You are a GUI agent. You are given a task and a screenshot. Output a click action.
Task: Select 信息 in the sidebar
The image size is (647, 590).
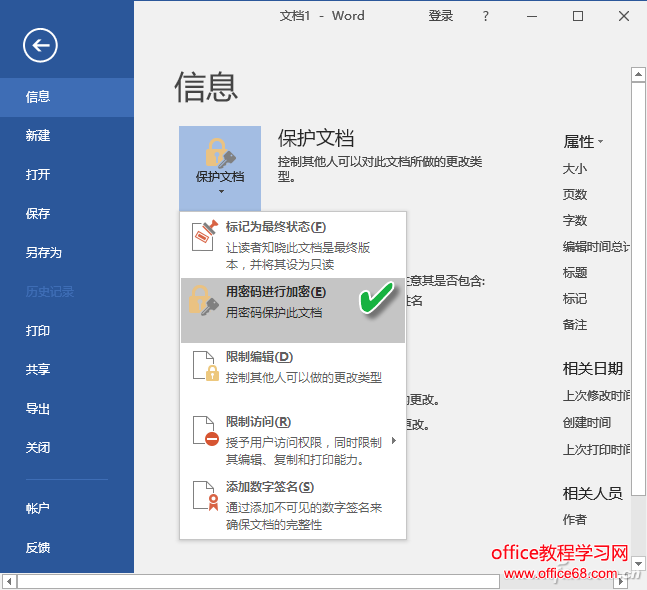pyautogui.click(x=67, y=97)
